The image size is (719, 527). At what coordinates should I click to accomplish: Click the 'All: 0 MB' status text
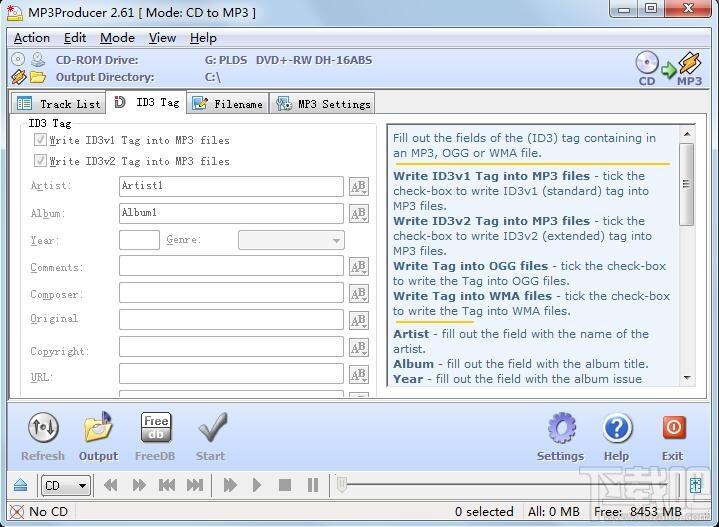pos(553,511)
